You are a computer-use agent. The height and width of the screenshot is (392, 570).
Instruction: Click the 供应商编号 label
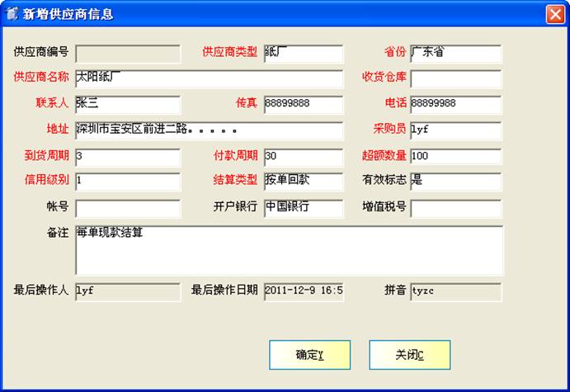click(41, 52)
